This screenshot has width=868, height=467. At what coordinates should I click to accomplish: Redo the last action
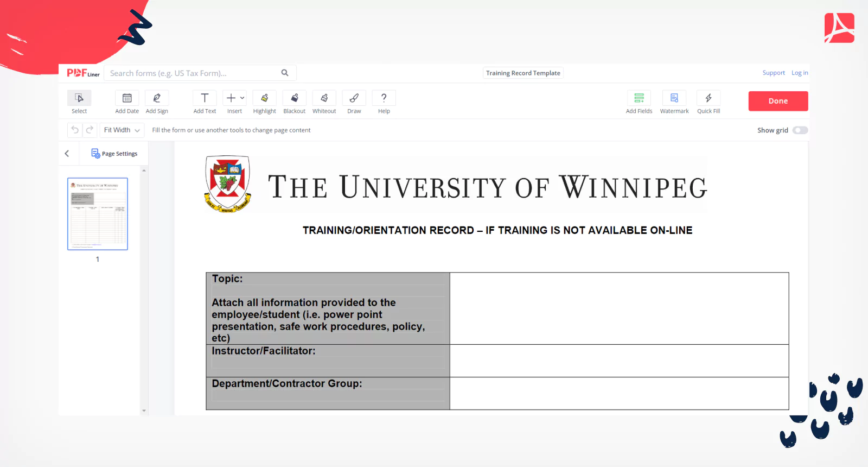pyautogui.click(x=90, y=130)
